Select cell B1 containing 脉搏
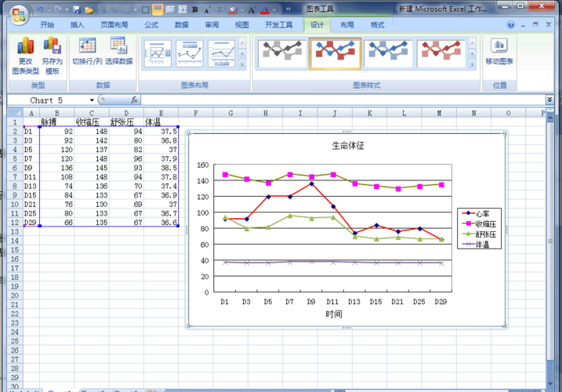The height and width of the screenshot is (392, 562). tap(56, 122)
